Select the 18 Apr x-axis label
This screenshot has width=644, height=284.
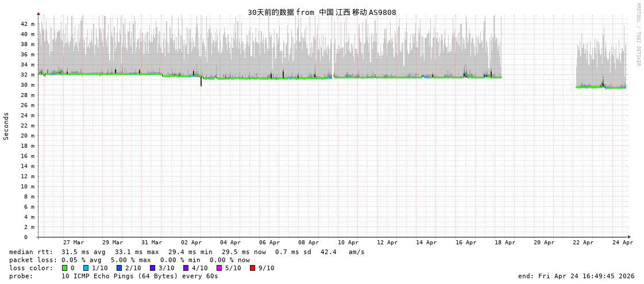click(505, 243)
